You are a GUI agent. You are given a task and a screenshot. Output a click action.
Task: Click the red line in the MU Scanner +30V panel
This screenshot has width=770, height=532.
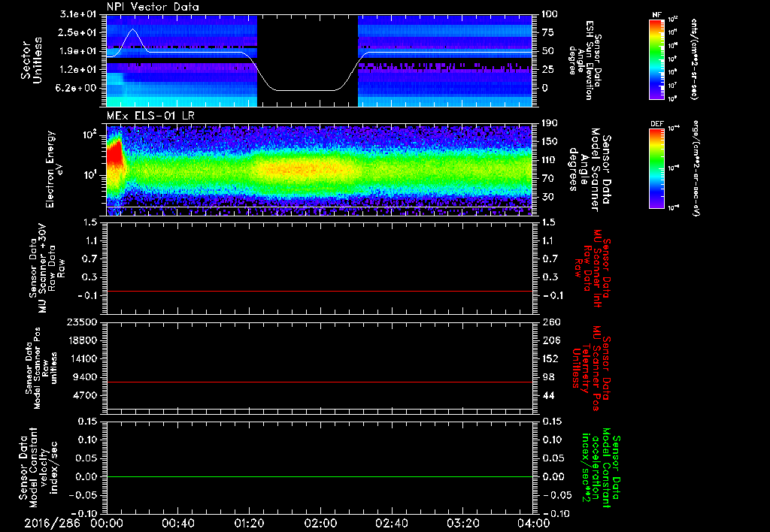coord(320,291)
